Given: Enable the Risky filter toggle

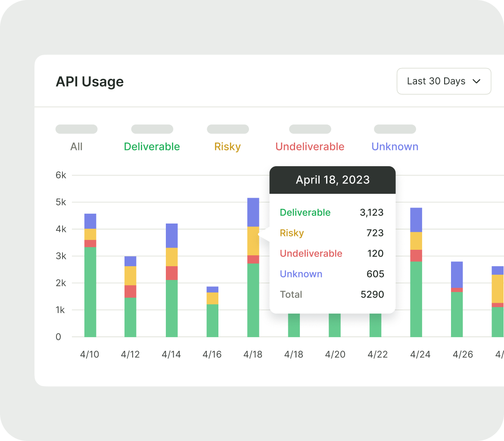Looking at the screenshot, I should pyautogui.click(x=227, y=129).
